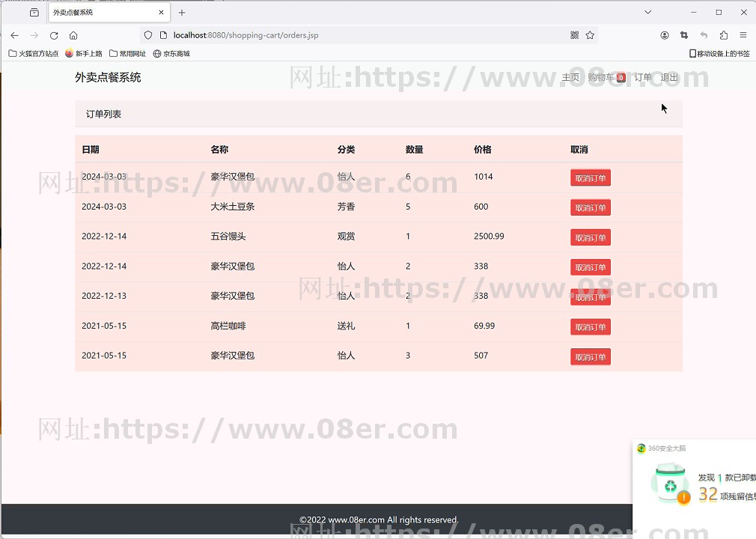Click the 数量 column header
The image size is (756, 539).
(x=415, y=150)
